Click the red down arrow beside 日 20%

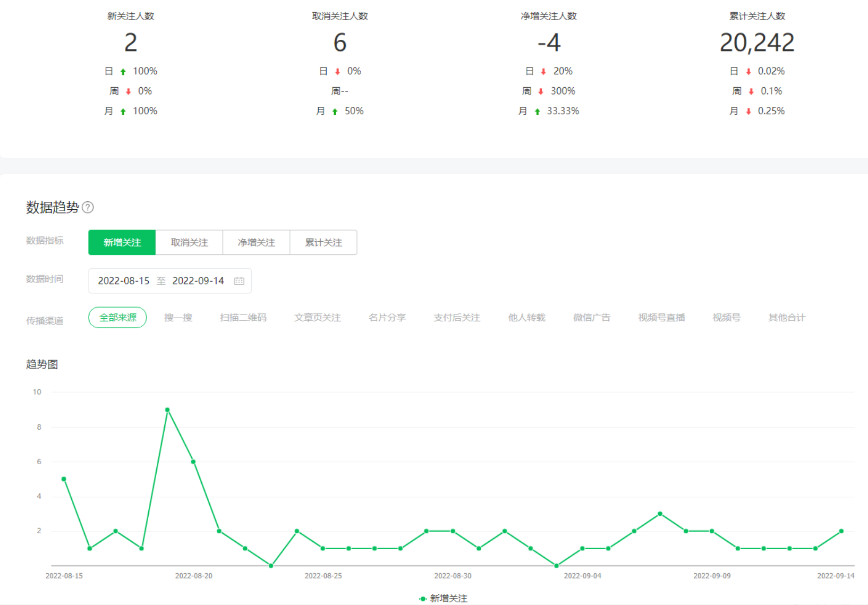click(543, 72)
